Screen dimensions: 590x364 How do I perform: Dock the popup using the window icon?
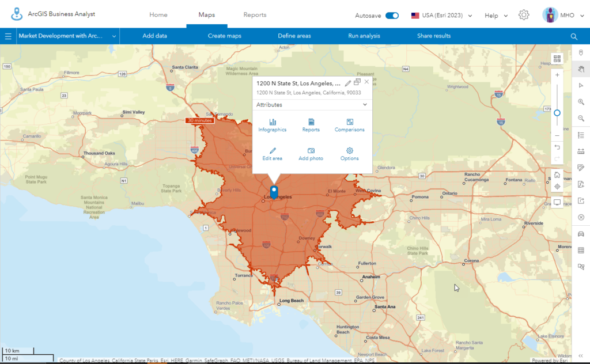[x=357, y=82]
